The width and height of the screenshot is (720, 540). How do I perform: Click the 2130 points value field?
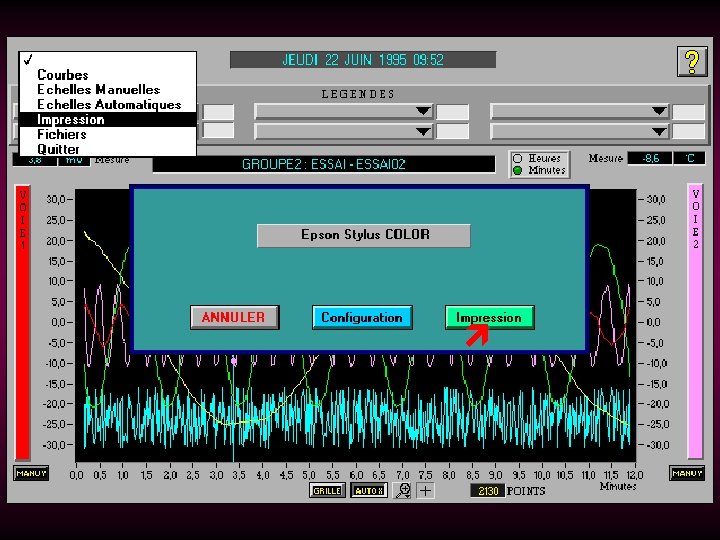488,491
